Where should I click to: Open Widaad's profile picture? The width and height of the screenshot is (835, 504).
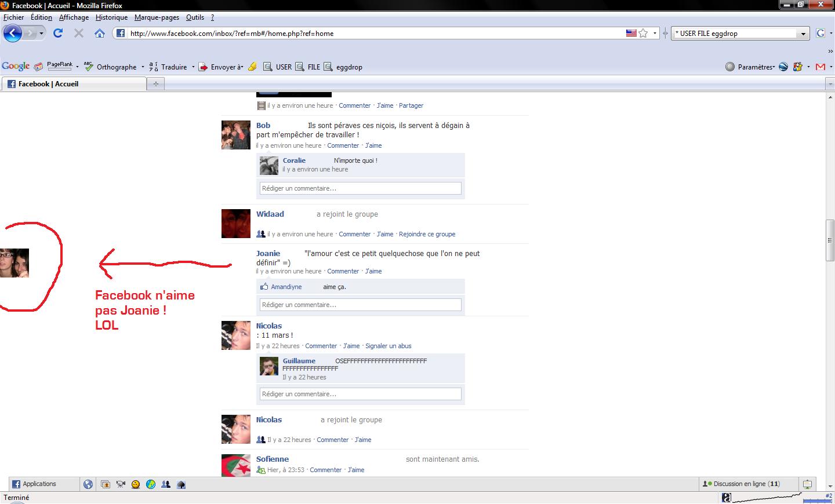pos(236,224)
